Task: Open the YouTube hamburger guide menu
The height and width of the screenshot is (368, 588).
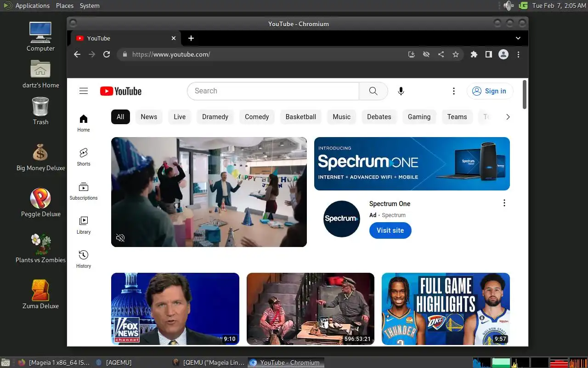Action: (x=84, y=91)
